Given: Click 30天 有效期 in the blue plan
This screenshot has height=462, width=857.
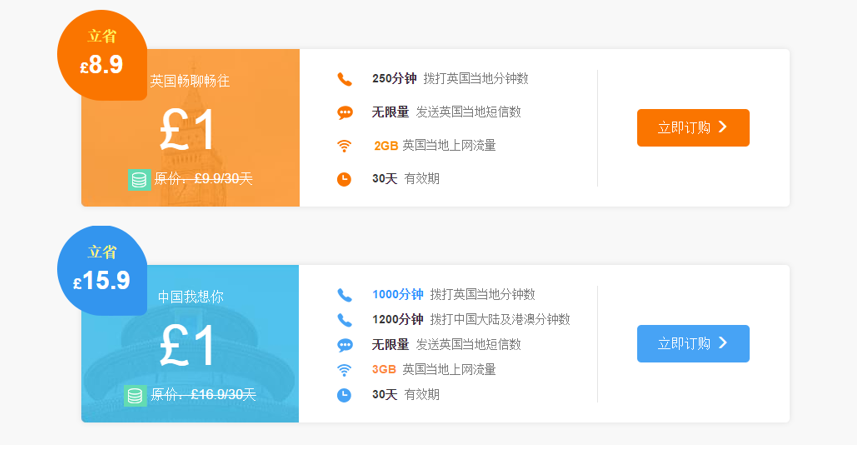Looking at the screenshot, I should click(x=406, y=395).
